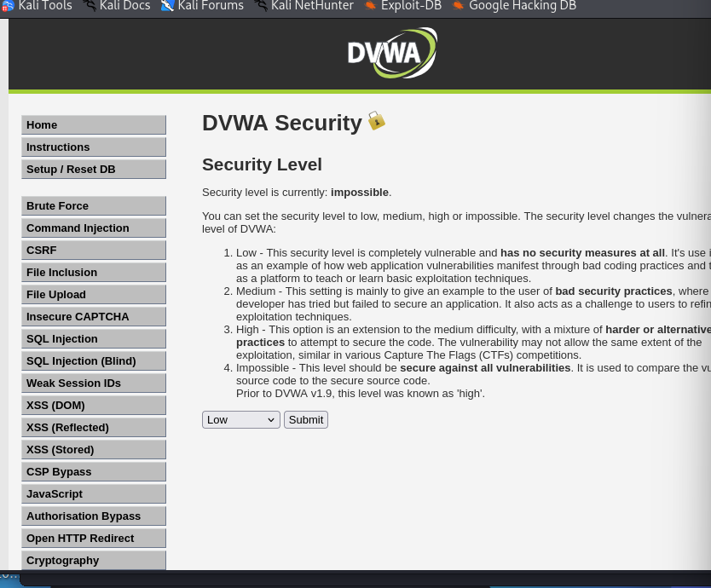This screenshot has height=588, width=711.
Task: Go to Open HTTP Redirect
Action: pyautogui.click(x=94, y=539)
